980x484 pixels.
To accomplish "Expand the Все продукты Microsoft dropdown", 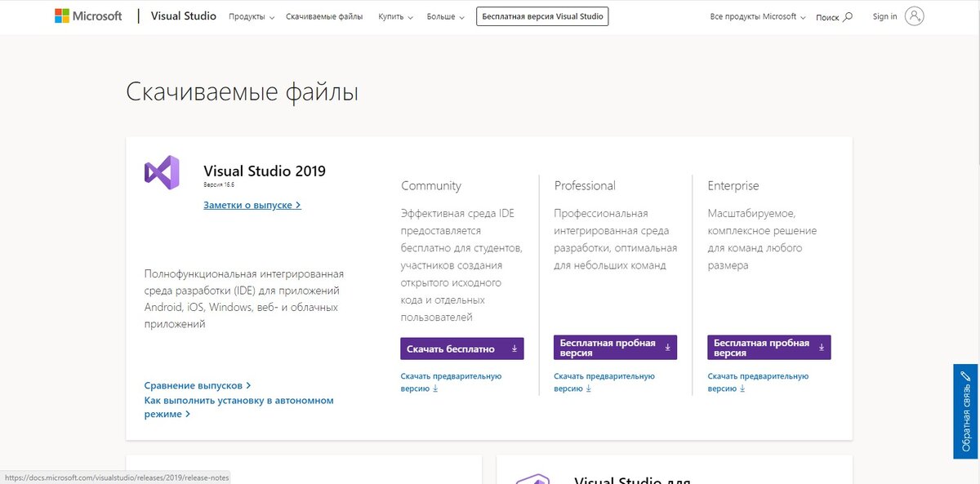I will (x=758, y=16).
